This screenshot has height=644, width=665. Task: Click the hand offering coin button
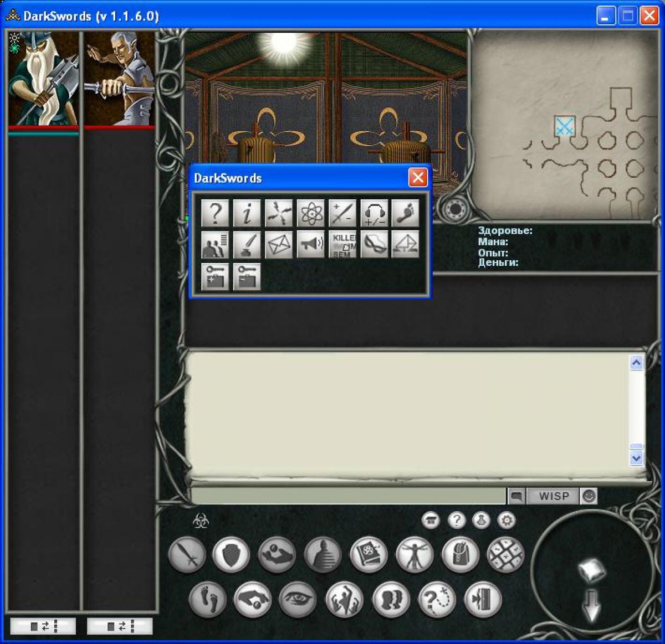[x=277, y=554]
